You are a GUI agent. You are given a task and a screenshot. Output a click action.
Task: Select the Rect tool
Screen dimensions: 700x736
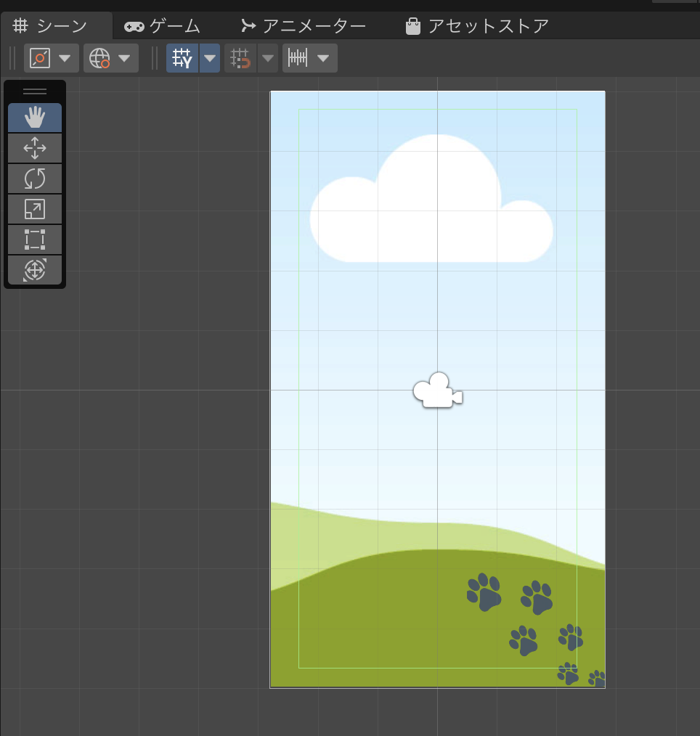click(x=35, y=240)
